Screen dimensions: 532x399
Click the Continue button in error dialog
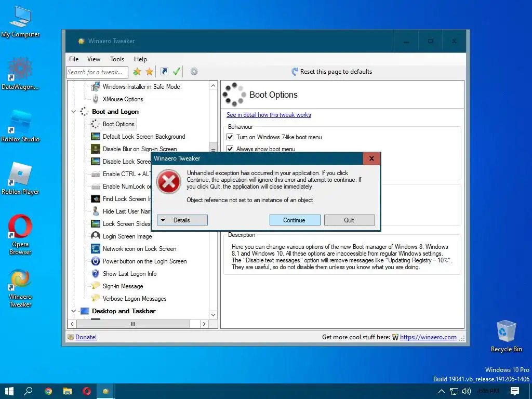pyautogui.click(x=295, y=220)
